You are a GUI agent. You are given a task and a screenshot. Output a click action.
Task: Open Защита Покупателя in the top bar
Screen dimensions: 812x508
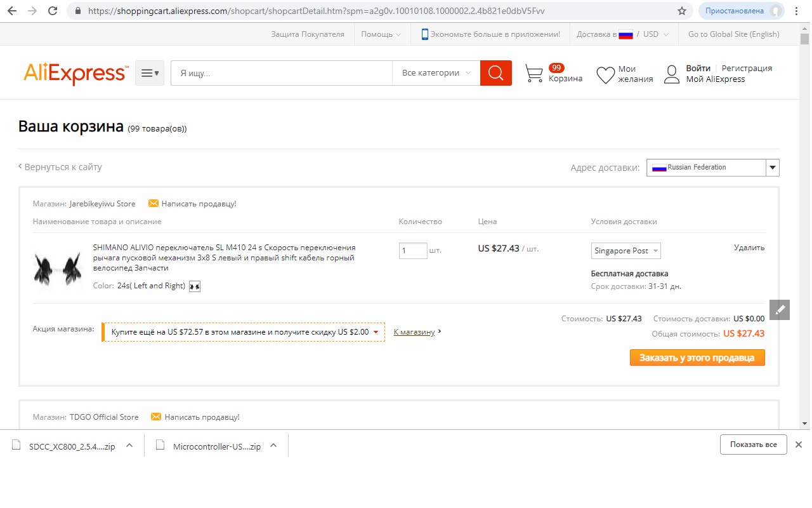[x=308, y=34]
